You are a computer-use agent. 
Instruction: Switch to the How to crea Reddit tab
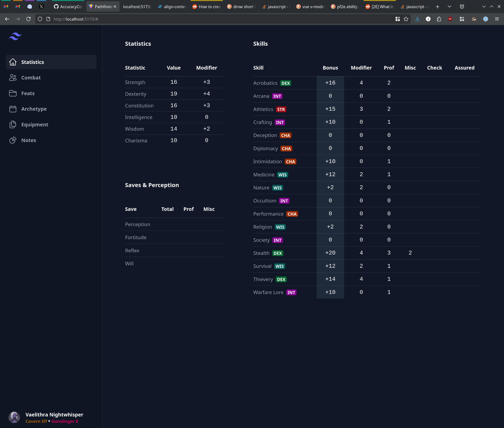pos(206,7)
